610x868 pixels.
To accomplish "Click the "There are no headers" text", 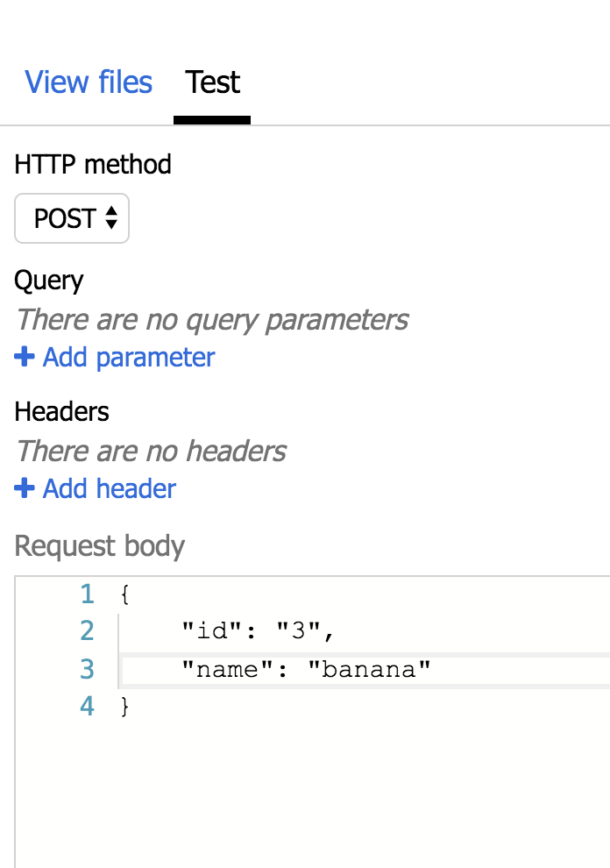I will point(151,451).
